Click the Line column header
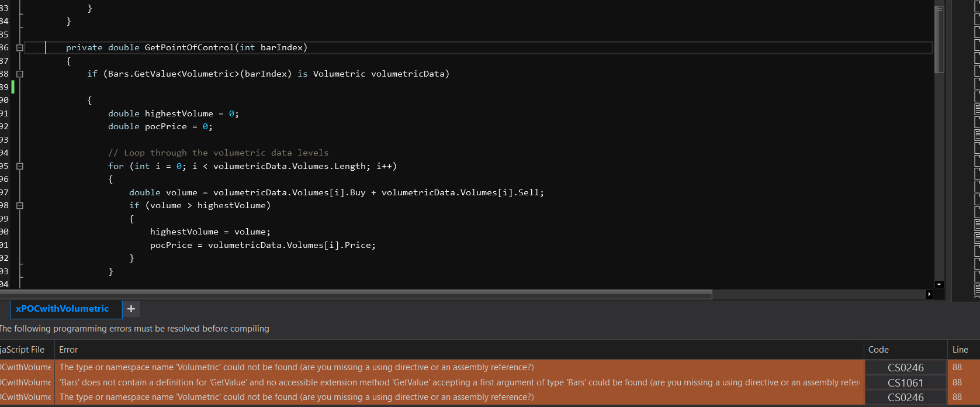The image size is (980, 407). [960, 350]
